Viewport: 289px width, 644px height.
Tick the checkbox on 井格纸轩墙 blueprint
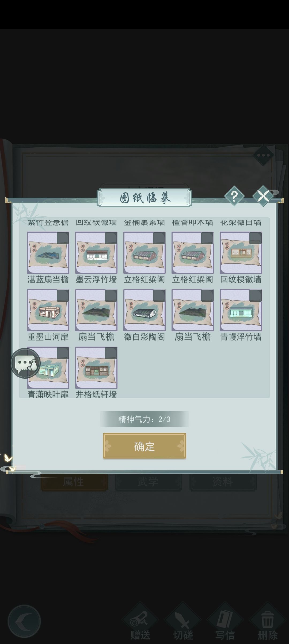111,353
